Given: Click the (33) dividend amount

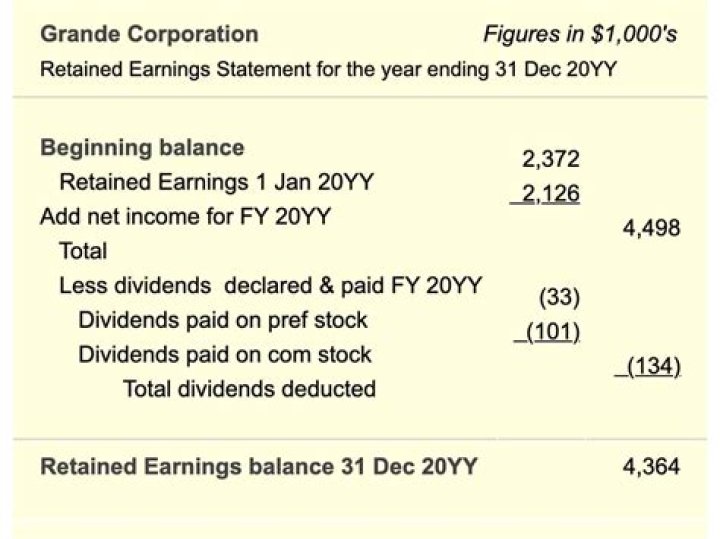Looking at the screenshot, I should point(559,298).
